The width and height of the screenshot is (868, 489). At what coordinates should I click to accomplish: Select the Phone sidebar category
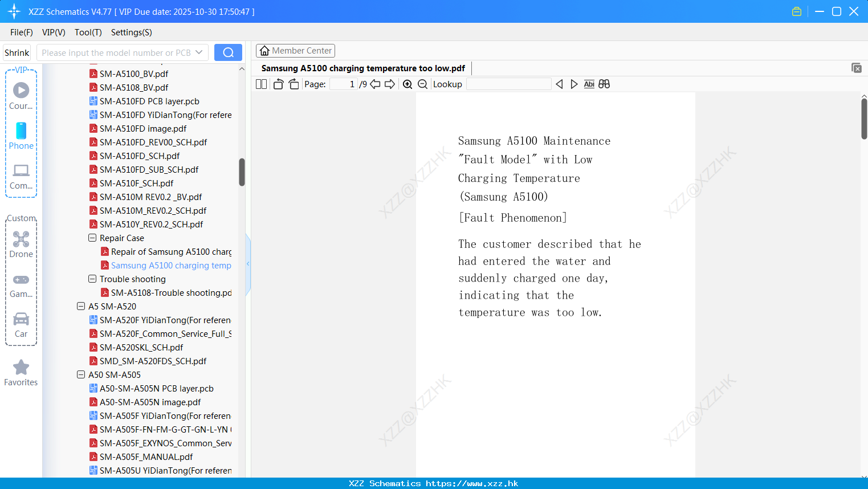click(21, 136)
